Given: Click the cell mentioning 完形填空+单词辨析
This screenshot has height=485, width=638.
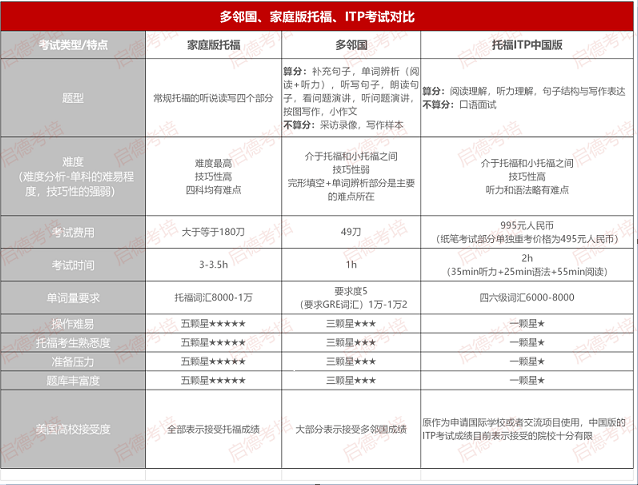Looking at the screenshot, I should point(351,177).
